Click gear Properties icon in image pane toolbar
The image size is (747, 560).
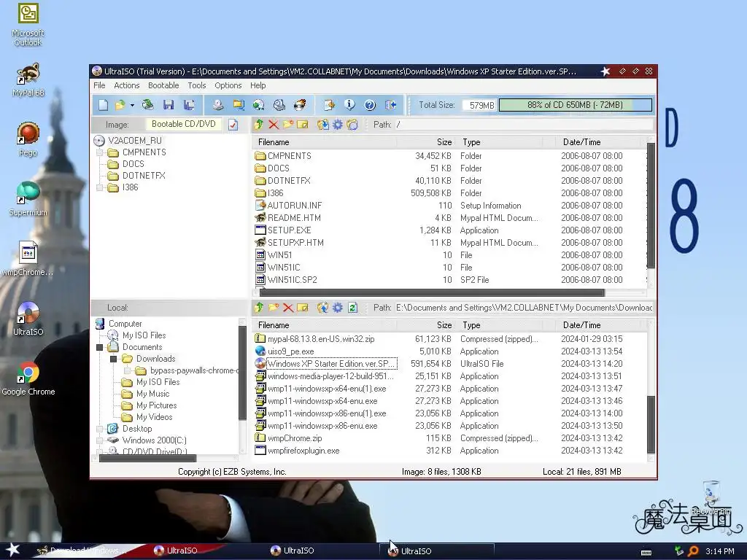pos(338,124)
